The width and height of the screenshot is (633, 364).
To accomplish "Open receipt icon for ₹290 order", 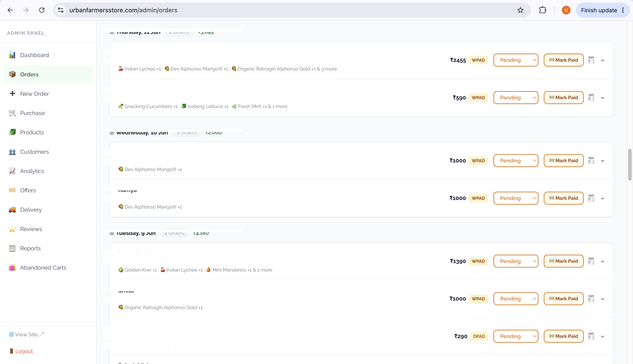I will tap(591, 336).
